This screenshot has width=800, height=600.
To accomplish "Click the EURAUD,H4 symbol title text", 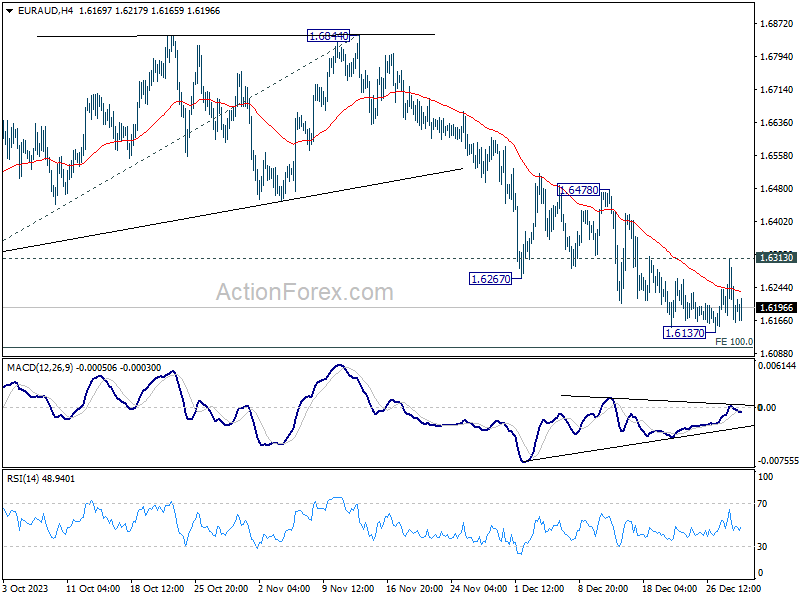I will coord(45,11).
